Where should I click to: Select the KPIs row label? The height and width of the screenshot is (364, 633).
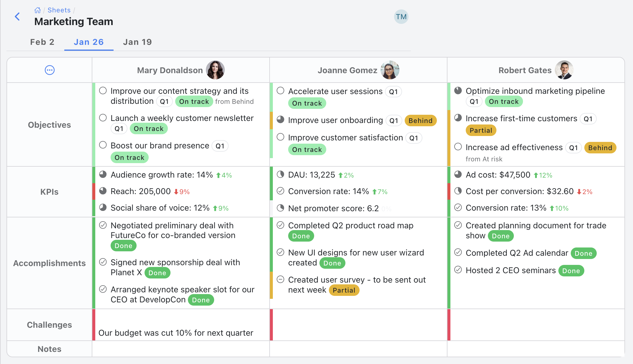click(x=49, y=192)
